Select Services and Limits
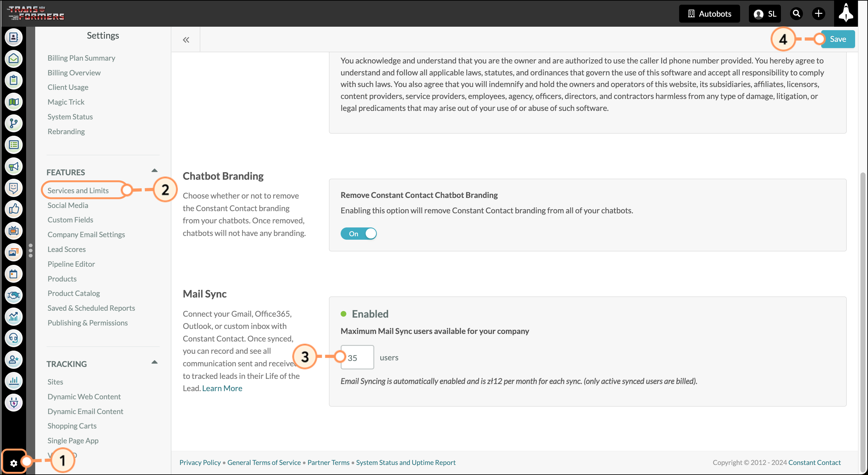 coord(78,191)
